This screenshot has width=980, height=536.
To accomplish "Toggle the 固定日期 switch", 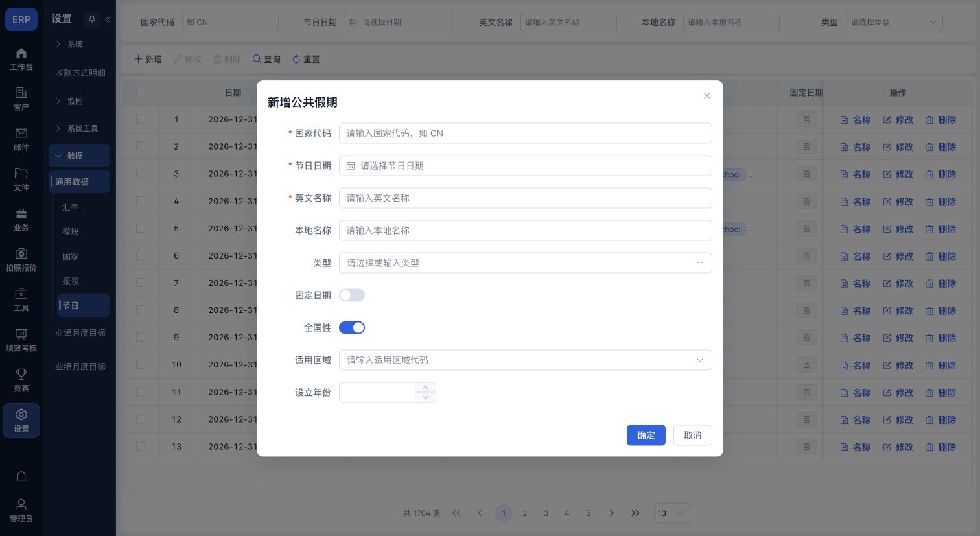I will 352,296.
